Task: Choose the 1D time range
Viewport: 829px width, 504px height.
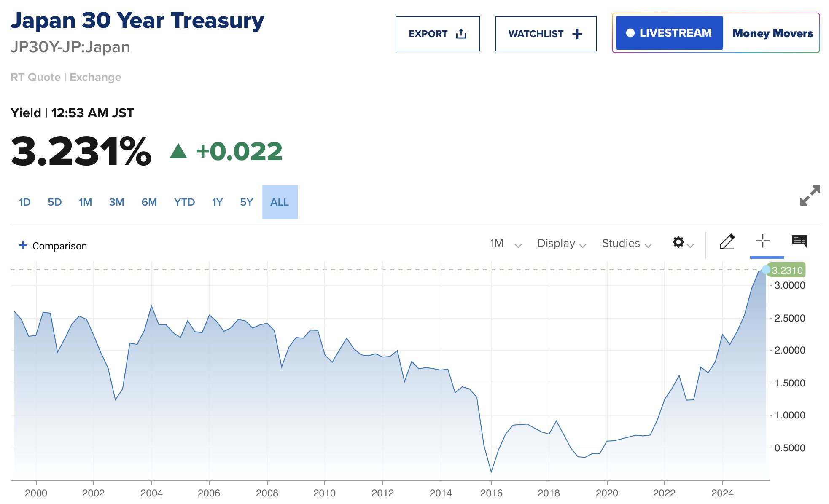Action: pyautogui.click(x=25, y=202)
